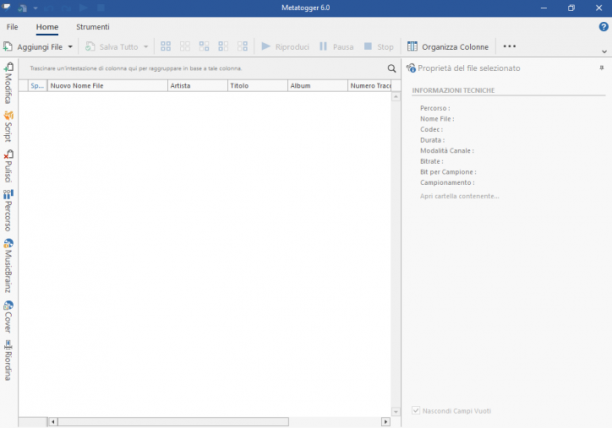Collapse the ribbon with the chevron
This screenshot has width=612, height=428.
(x=604, y=52)
